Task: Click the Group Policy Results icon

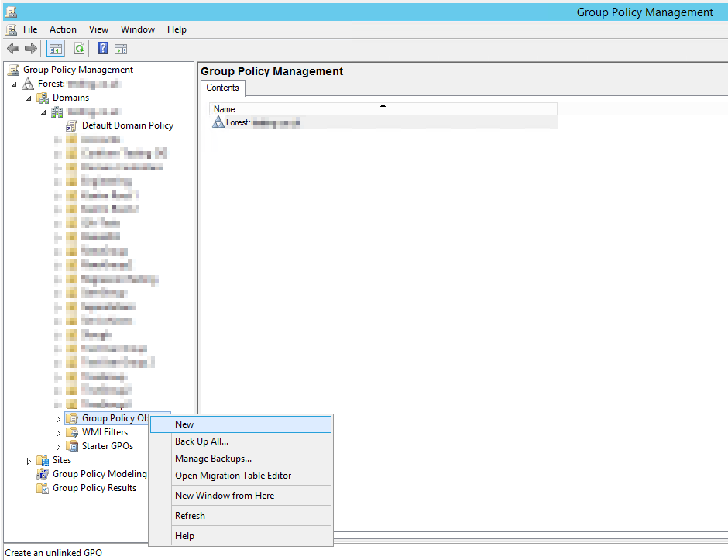Action: coord(43,488)
